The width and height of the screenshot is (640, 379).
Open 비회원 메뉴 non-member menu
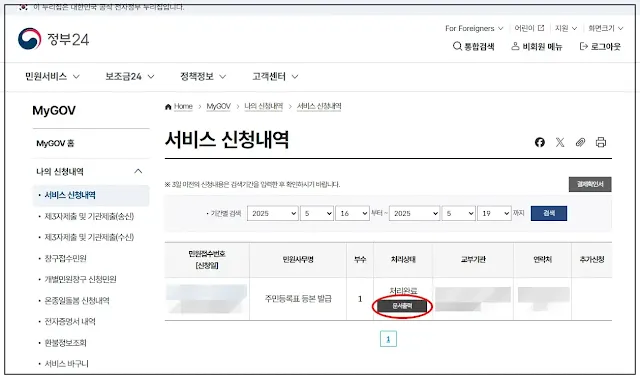(537, 47)
